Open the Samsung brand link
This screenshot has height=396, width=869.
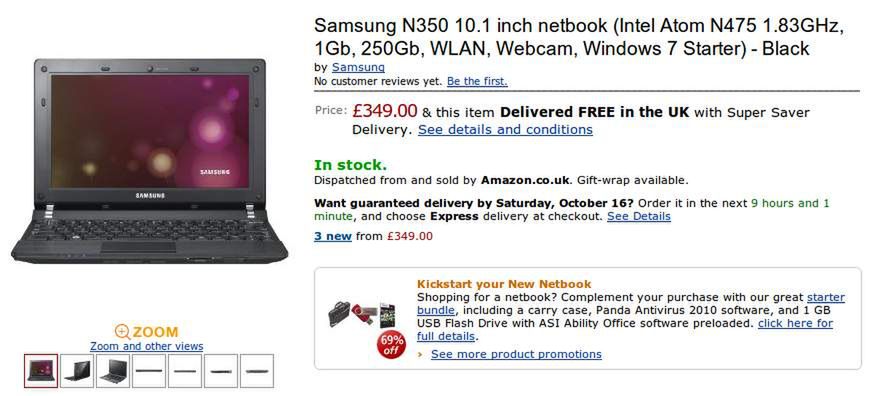click(358, 67)
